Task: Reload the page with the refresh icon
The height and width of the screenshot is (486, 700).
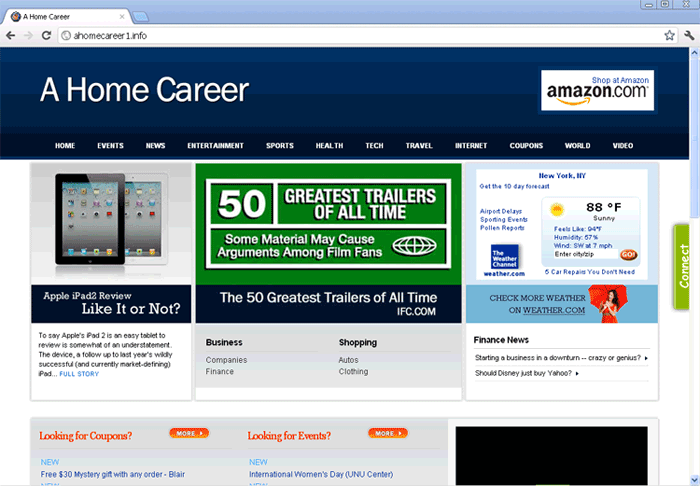Action: pyautogui.click(x=47, y=35)
